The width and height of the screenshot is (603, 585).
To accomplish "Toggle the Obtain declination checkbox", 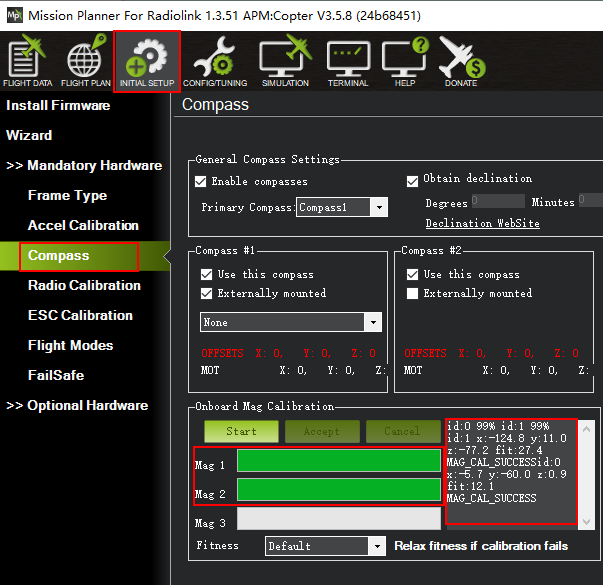I will click(413, 180).
